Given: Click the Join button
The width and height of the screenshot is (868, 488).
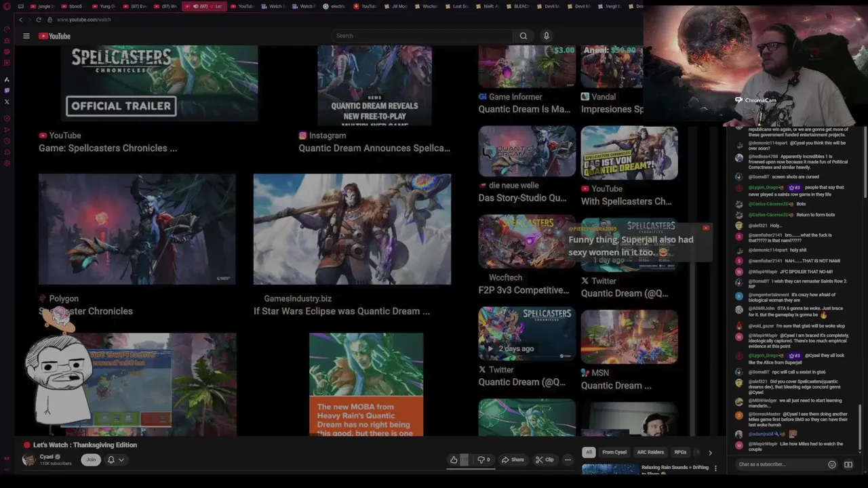Looking at the screenshot, I should pyautogui.click(x=91, y=460).
